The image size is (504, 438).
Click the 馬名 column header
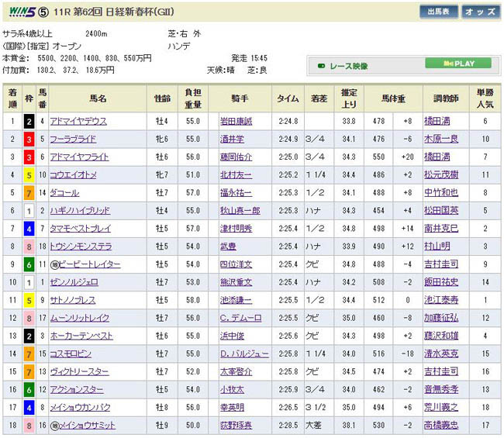pyautogui.click(x=97, y=99)
